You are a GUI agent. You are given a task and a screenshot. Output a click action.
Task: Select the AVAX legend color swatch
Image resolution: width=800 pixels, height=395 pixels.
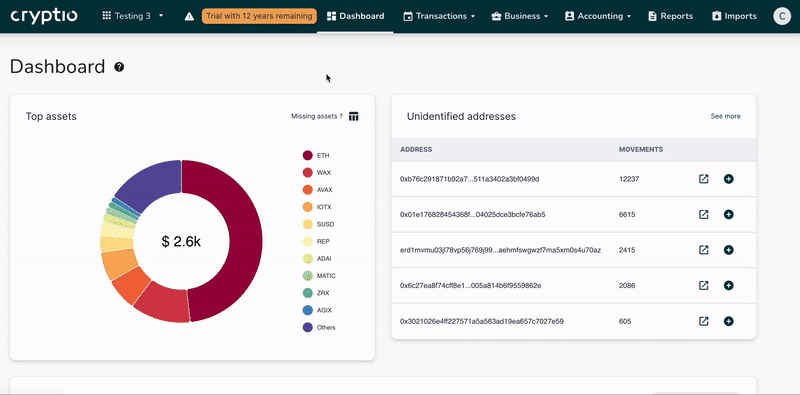[308, 190]
